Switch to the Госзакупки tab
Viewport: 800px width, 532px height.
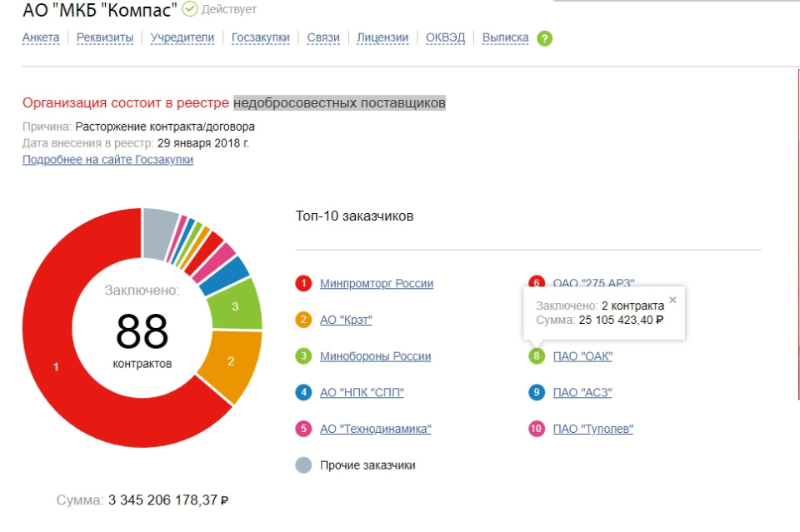pyautogui.click(x=260, y=37)
